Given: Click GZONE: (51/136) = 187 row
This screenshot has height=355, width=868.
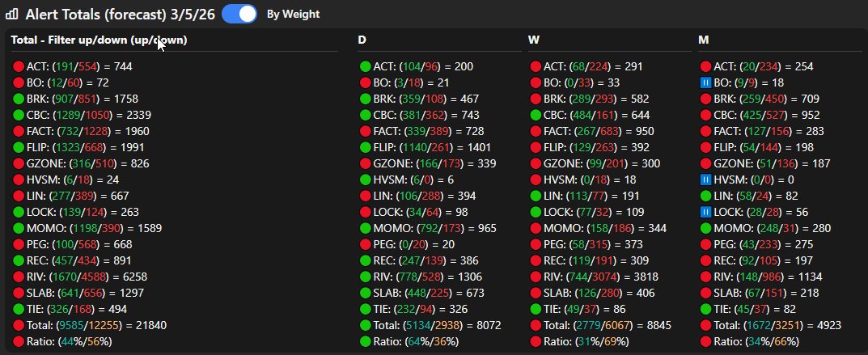Looking at the screenshot, I should 765,163.
